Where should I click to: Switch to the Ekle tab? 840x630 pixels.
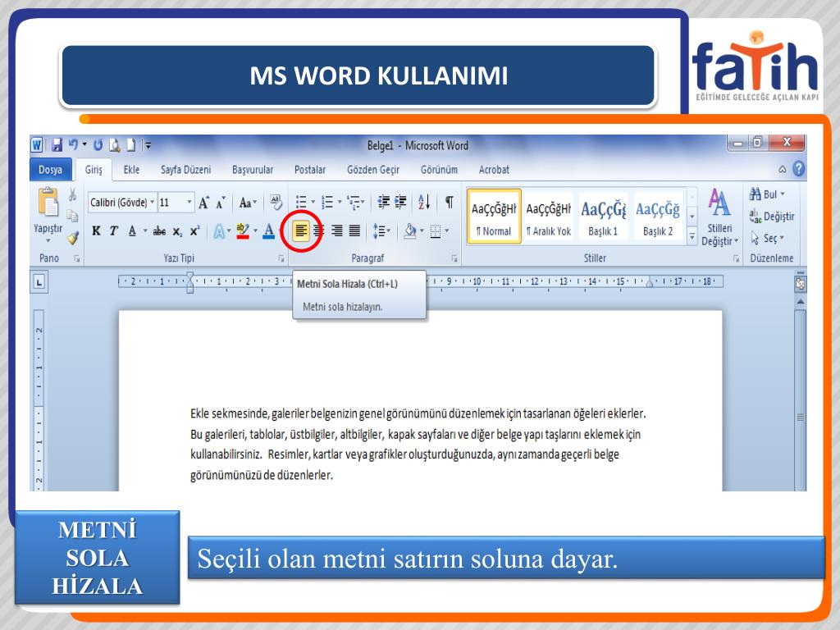(131, 170)
